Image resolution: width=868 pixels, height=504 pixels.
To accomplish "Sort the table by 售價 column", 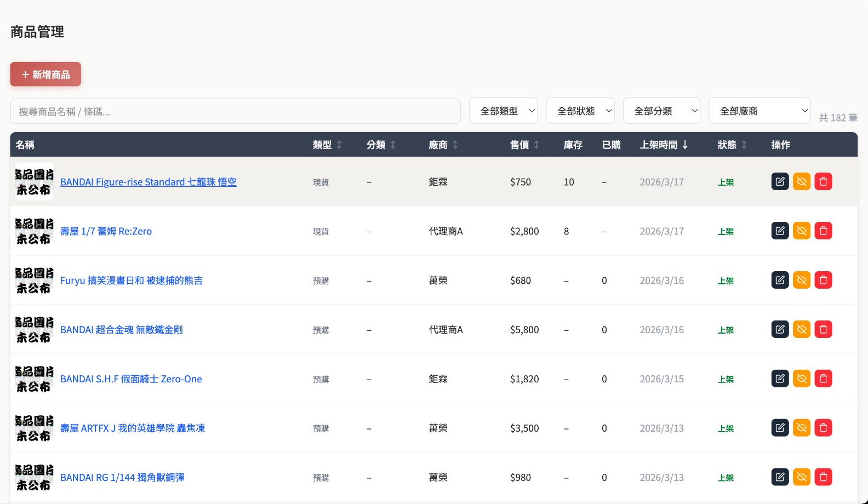I will [524, 145].
